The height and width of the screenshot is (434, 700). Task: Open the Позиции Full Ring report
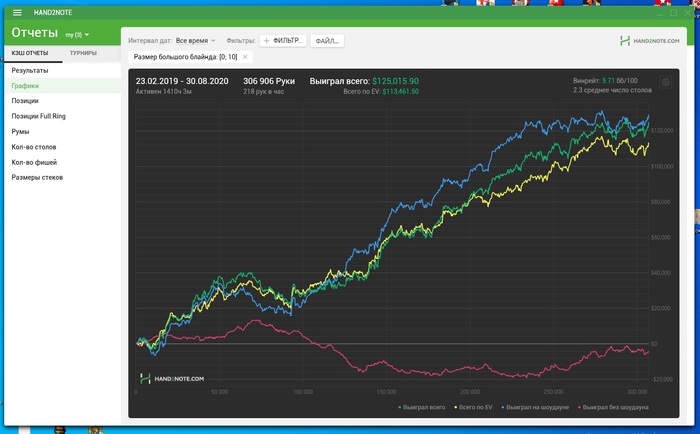(62, 116)
